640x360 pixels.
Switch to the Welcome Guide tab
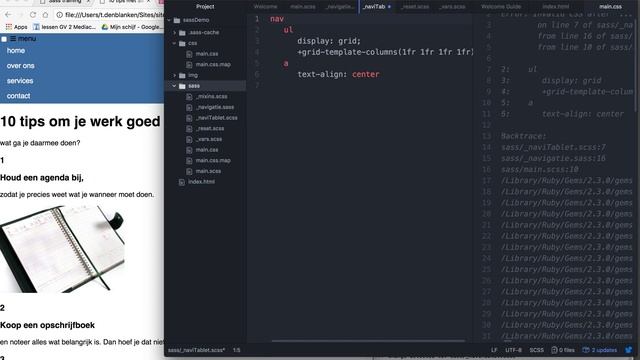click(501, 7)
